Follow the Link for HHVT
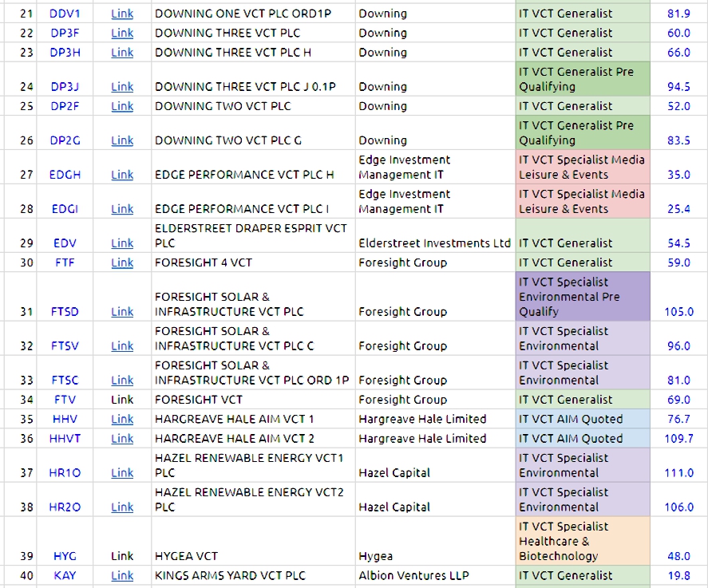 click(122, 439)
